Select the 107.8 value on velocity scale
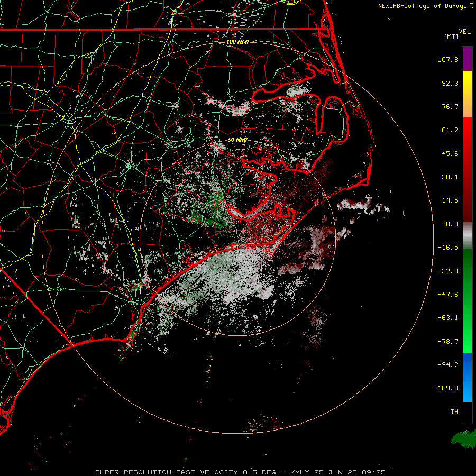Image resolution: width=476 pixels, height=476 pixels. pyautogui.click(x=448, y=59)
